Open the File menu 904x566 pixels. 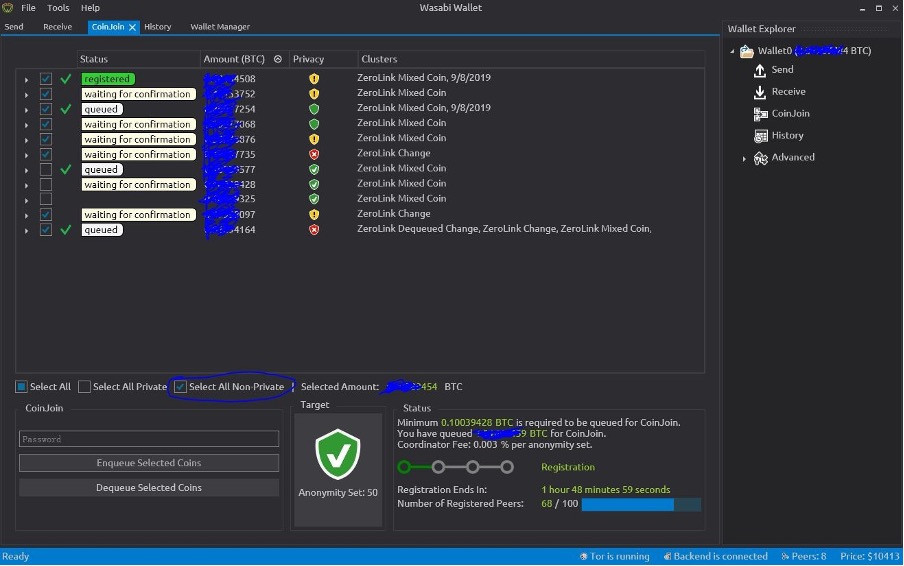point(28,7)
